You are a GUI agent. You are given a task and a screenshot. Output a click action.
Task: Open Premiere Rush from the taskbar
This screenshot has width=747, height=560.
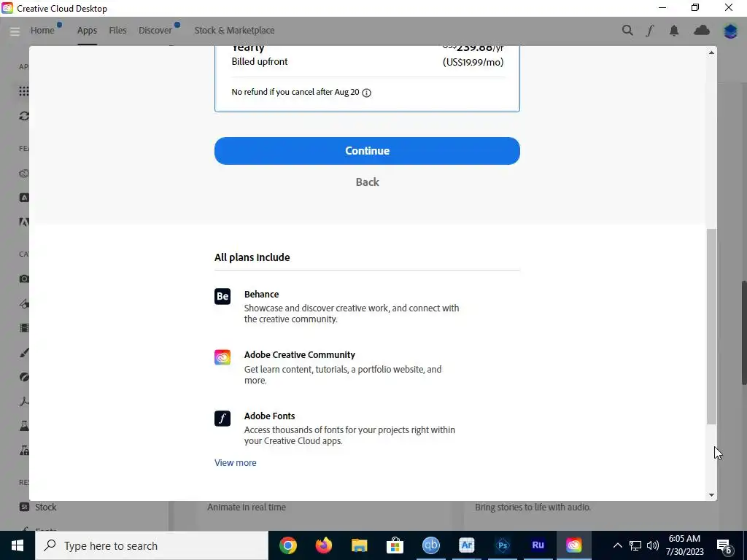tap(538, 545)
